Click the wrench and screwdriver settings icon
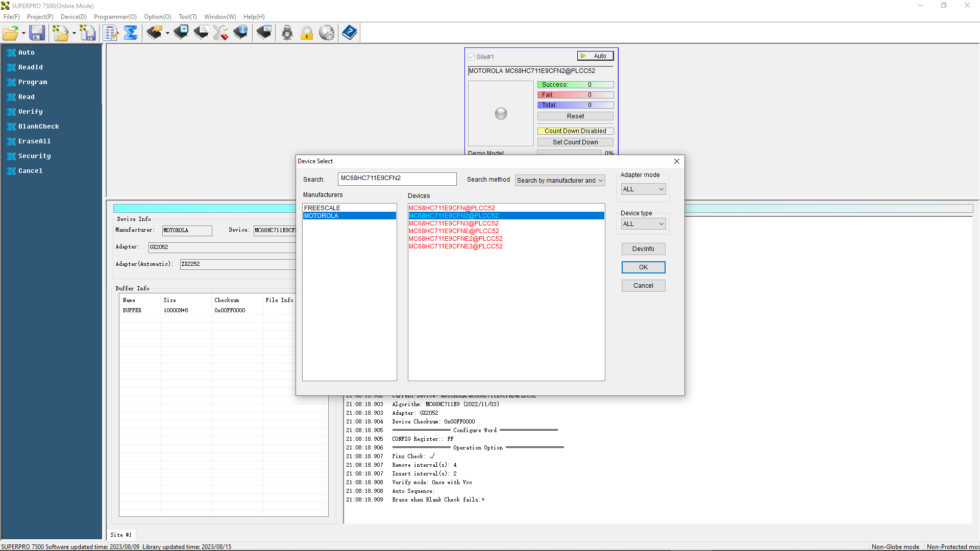This screenshot has height=551, width=980. click(220, 33)
